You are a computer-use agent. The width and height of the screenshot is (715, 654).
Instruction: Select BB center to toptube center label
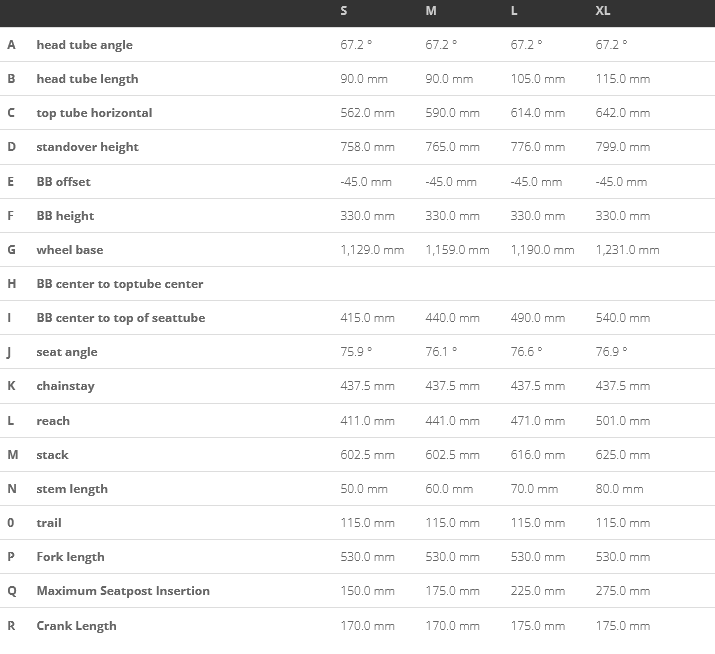pos(119,284)
